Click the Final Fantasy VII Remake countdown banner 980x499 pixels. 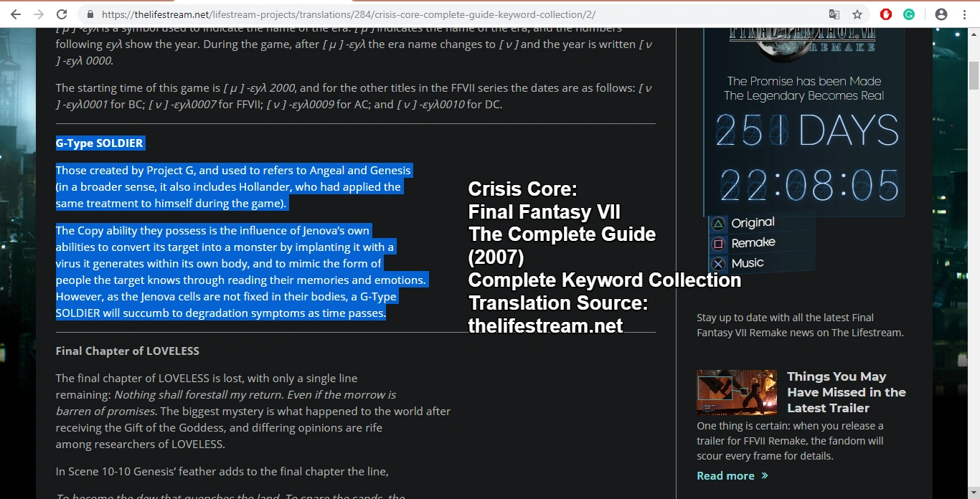click(804, 122)
